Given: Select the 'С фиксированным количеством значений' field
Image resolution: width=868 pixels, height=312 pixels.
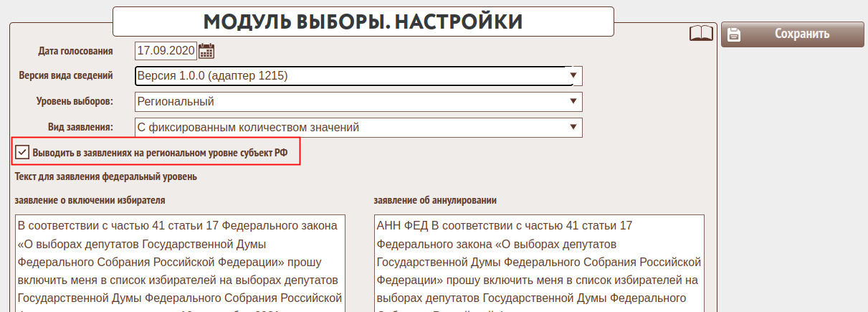Looking at the screenshot, I should click(351, 128).
